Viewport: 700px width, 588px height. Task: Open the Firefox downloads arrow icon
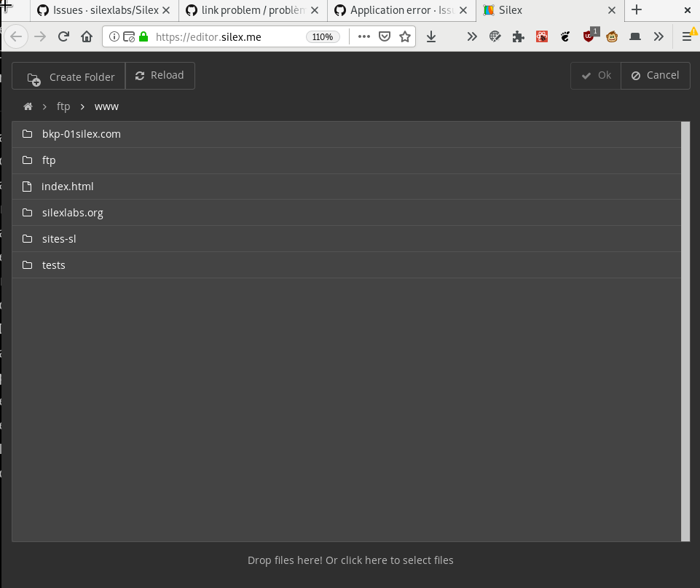coord(430,36)
